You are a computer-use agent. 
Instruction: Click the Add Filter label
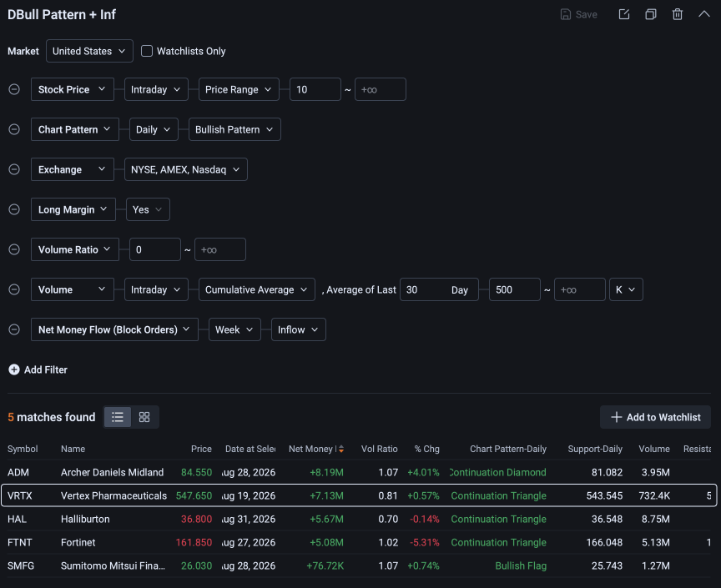click(x=46, y=369)
